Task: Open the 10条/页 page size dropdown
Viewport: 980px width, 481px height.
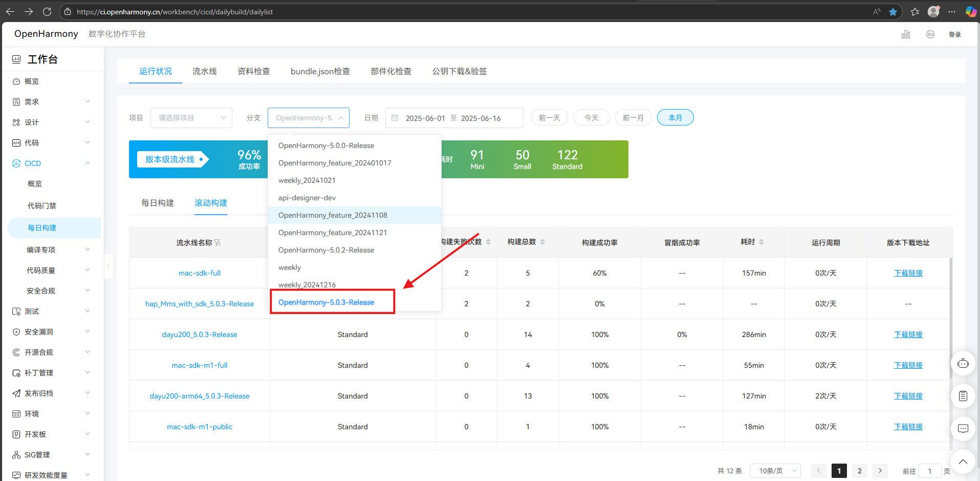Action: click(x=775, y=471)
